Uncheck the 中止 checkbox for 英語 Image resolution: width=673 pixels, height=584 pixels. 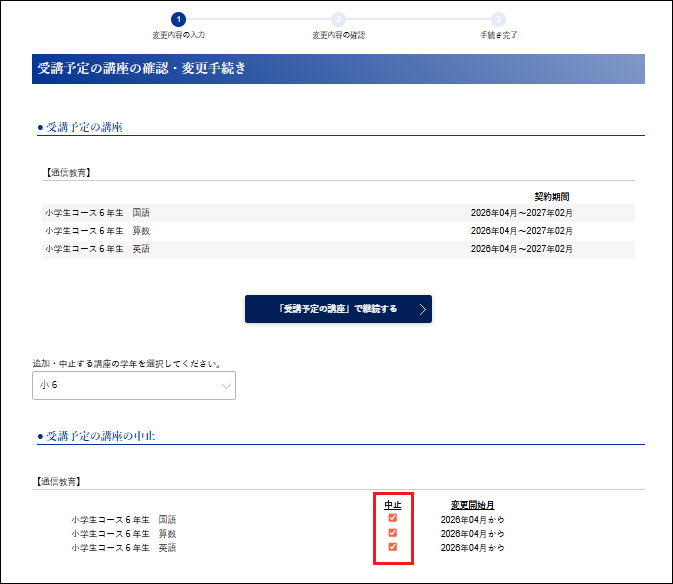tap(393, 547)
